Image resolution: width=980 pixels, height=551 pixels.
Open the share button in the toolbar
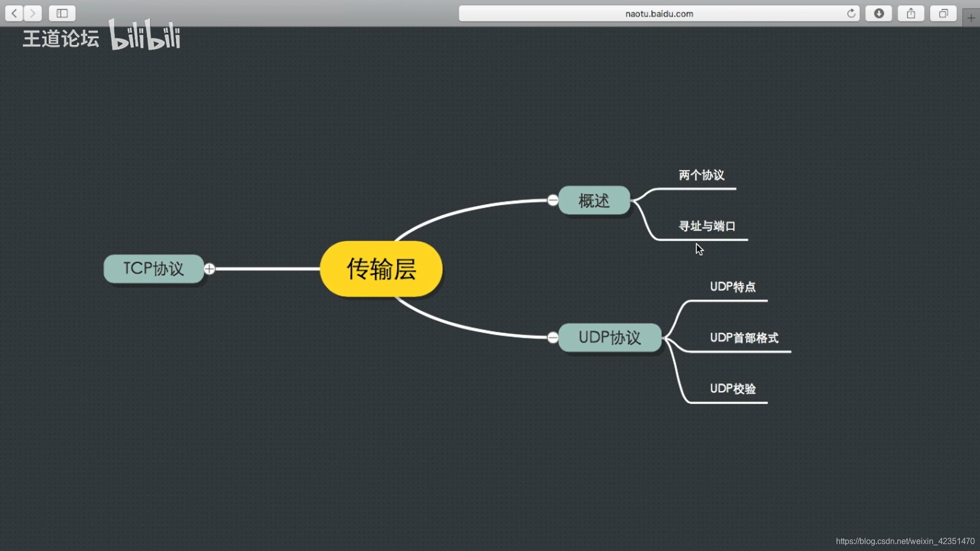point(911,13)
